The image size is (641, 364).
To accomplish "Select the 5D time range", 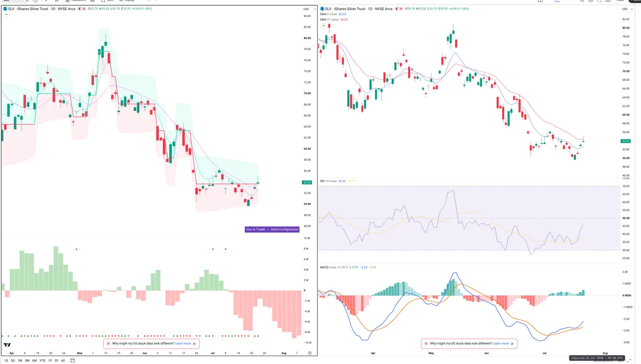I will (13, 361).
